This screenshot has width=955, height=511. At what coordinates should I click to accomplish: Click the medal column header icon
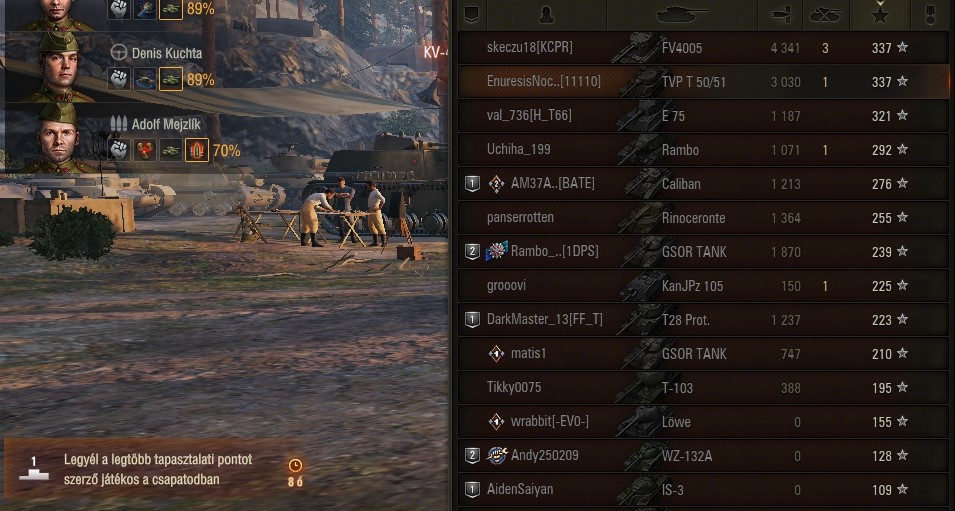(x=930, y=15)
